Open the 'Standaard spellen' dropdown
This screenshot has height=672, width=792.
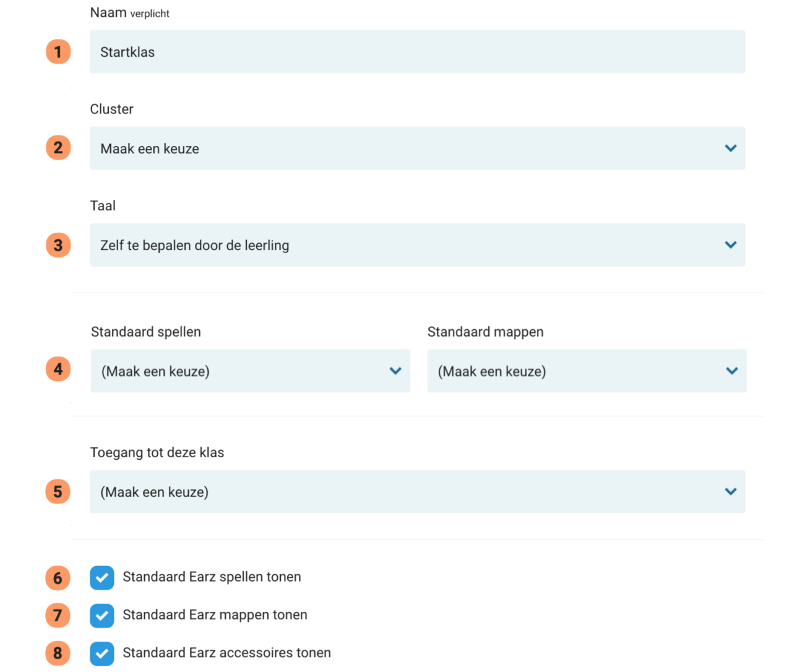tap(250, 371)
